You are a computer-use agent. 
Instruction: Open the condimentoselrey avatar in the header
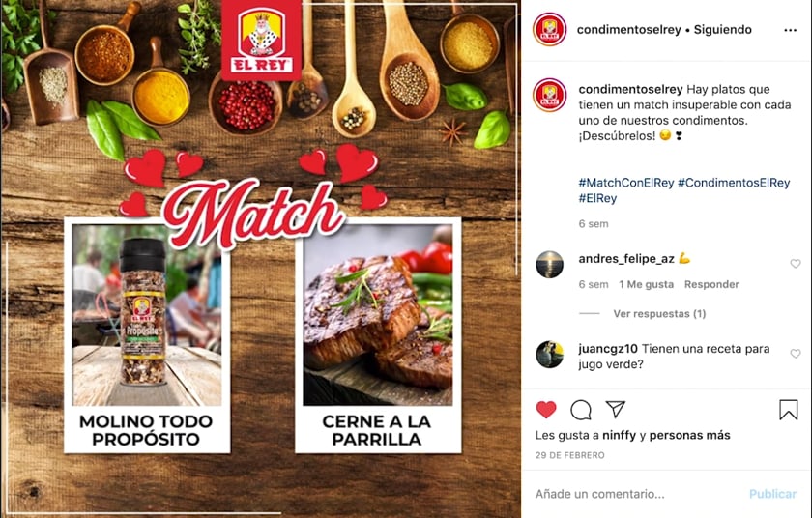[549, 30]
